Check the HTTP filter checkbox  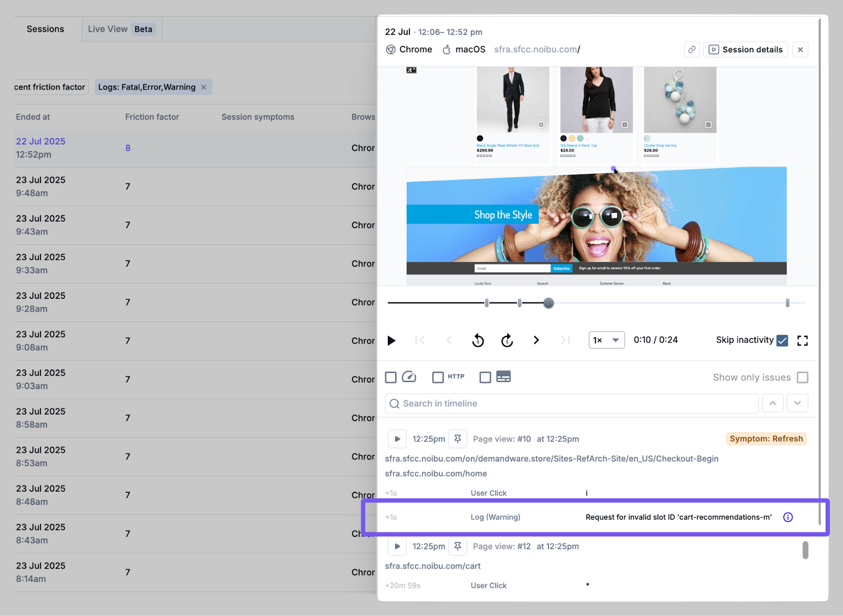coord(438,377)
